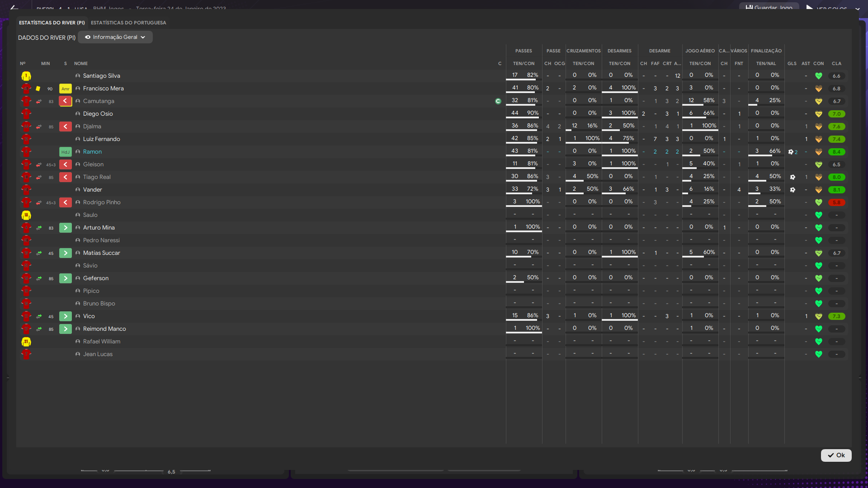868x488 pixels.
Task: Click Vico's 7.3 rating badge
Action: (x=837, y=316)
